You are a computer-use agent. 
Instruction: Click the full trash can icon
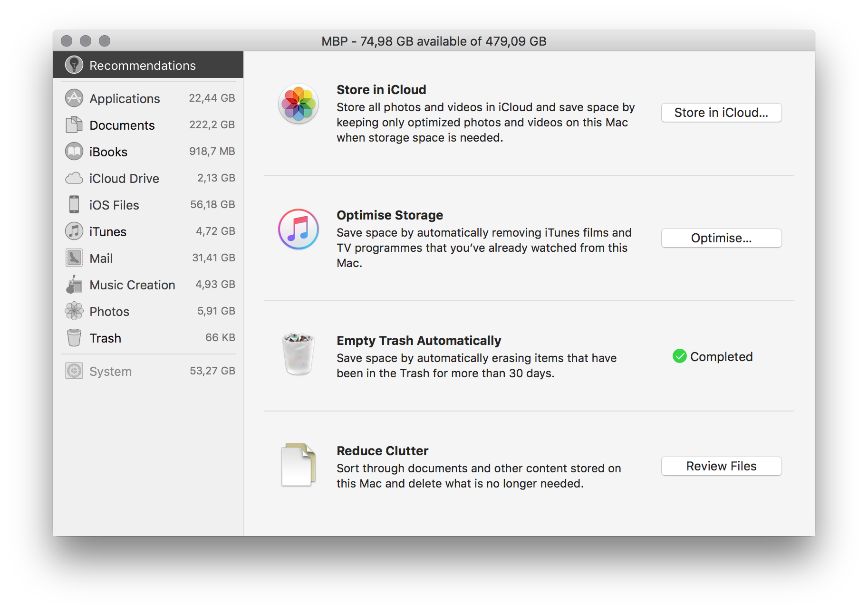pyautogui.click(x=299, y=354)
